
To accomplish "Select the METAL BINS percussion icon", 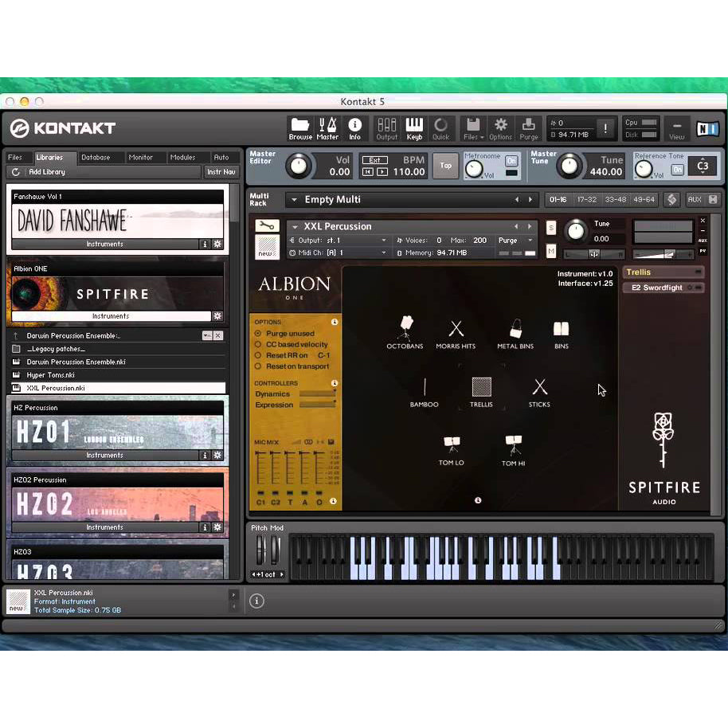I will 515,330.
